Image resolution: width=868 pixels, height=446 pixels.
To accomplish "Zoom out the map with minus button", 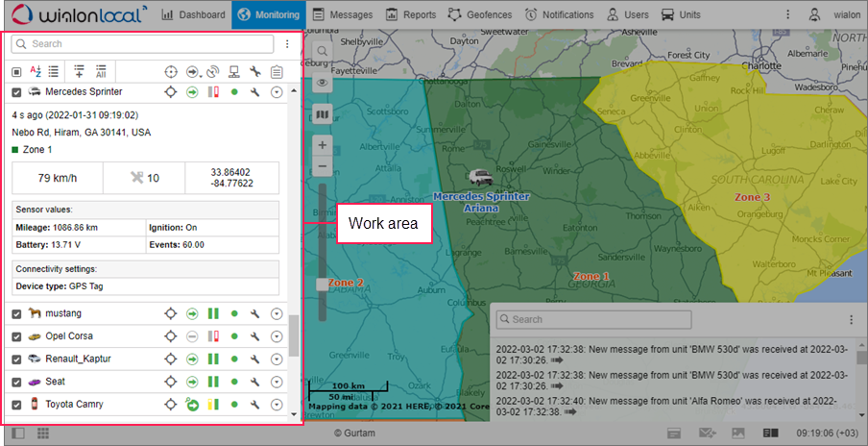I will (323, 166).
